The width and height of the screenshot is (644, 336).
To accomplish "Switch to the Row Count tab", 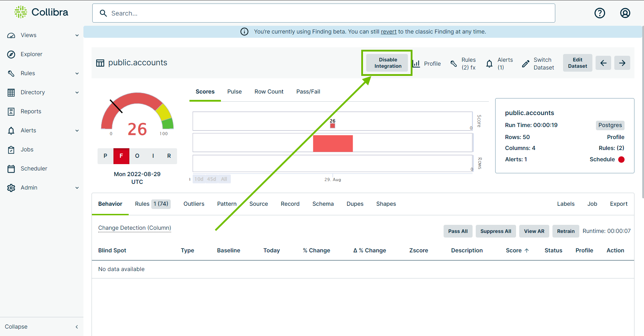I will (269, 91).
